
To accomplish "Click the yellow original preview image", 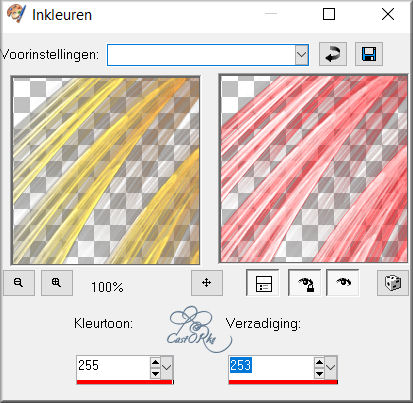I will (106, 170).
